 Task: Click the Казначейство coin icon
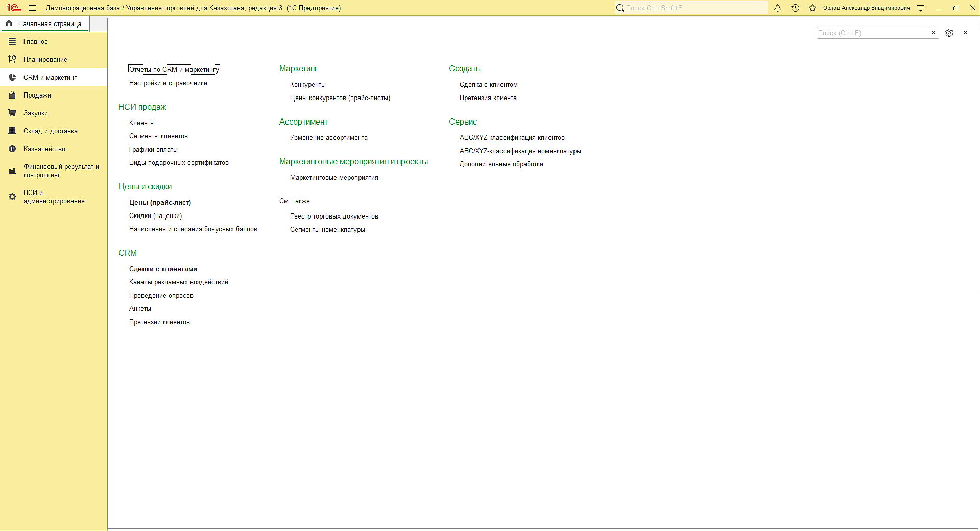[x=12, y=149]
